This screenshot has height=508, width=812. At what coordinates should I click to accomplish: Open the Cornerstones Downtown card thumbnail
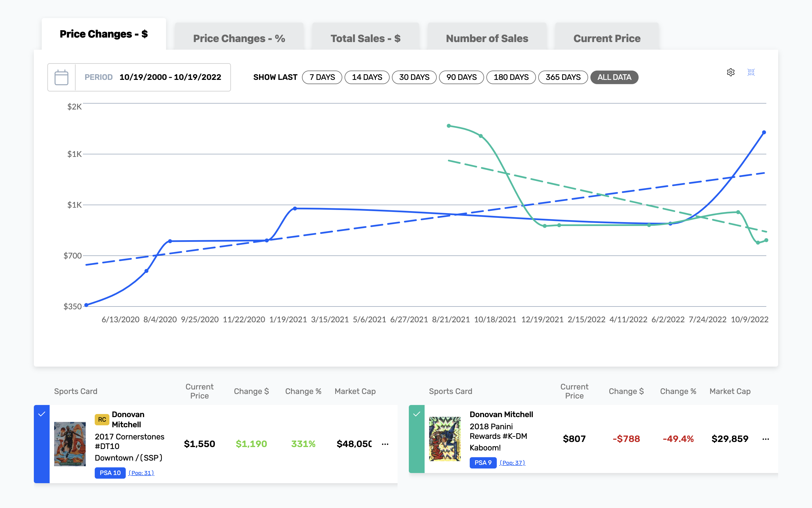tap(70, 444)
